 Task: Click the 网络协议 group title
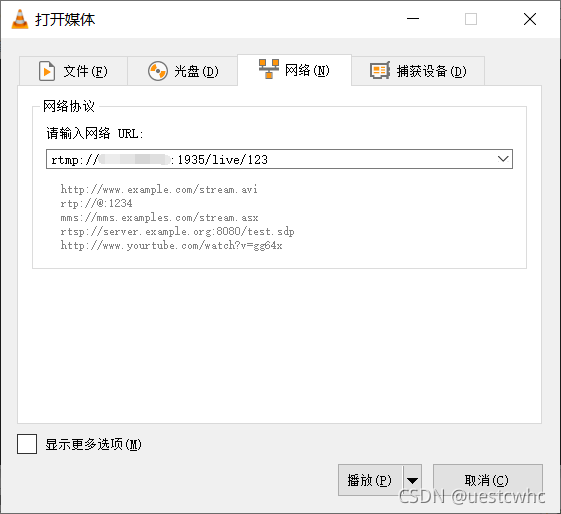[69, 106]
